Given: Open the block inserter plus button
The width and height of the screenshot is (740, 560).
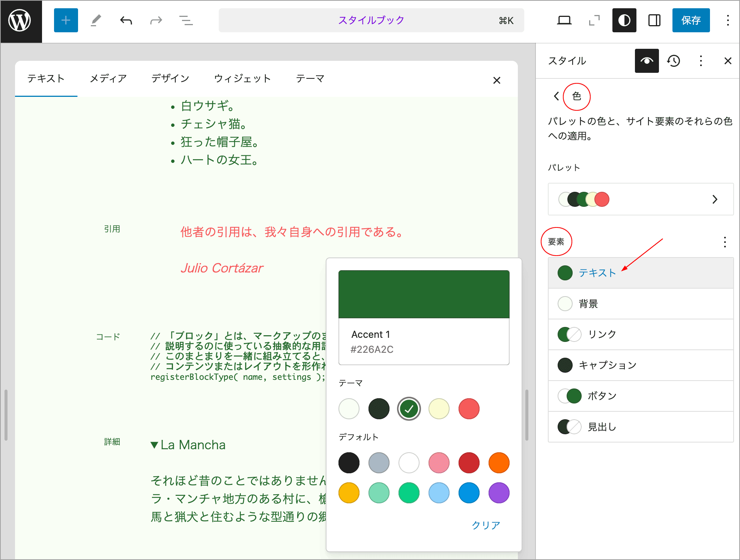Looking at the screenshot, I should click(66, 20).
